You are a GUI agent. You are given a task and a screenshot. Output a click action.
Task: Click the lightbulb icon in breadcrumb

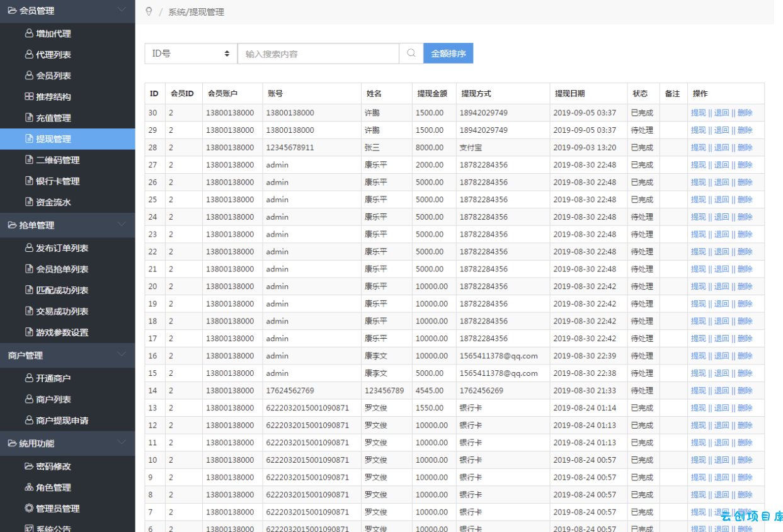149,11
